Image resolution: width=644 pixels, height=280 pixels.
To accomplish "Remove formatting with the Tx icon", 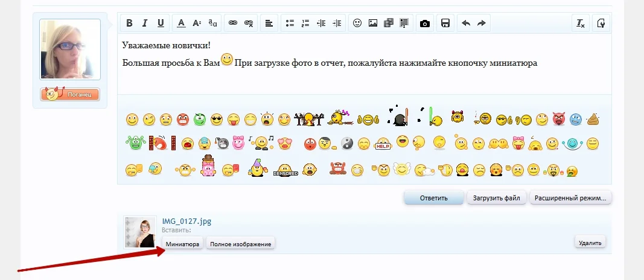I will pyautogui.click(x=581, y=23).
